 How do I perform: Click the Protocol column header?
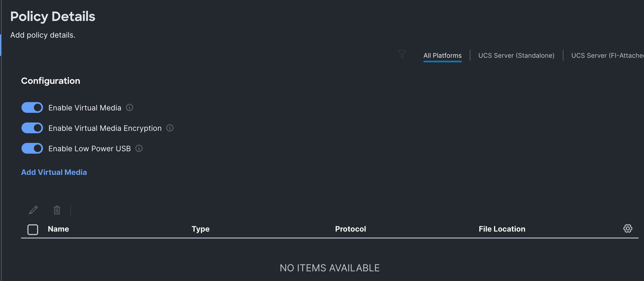[x=350, y=229]
